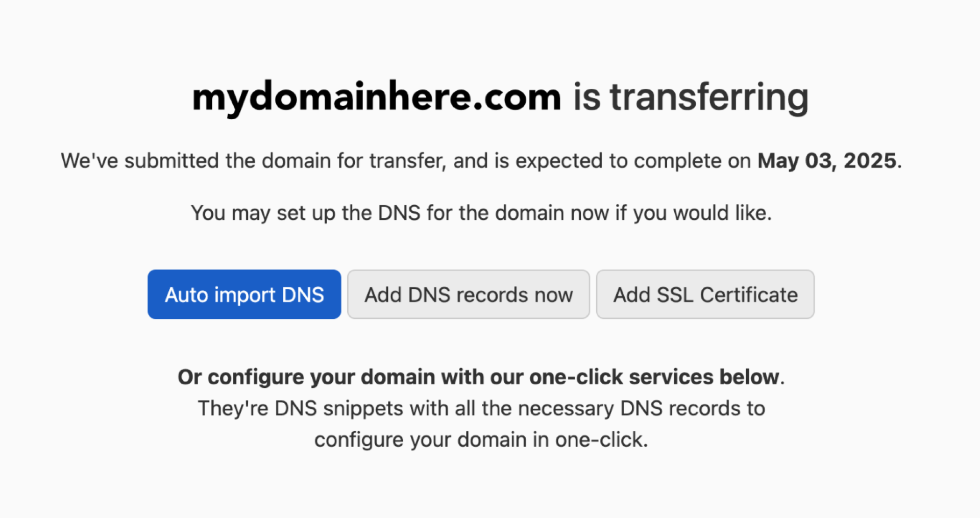The width and height of the screenshot is (980, 518).
Task: Click the DNS snippets explanation line
Action: pyautogui.click(x=481, y=408)
